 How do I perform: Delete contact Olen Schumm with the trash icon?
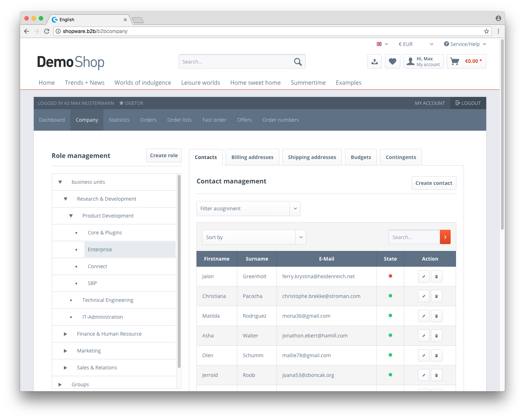(436, 355)
